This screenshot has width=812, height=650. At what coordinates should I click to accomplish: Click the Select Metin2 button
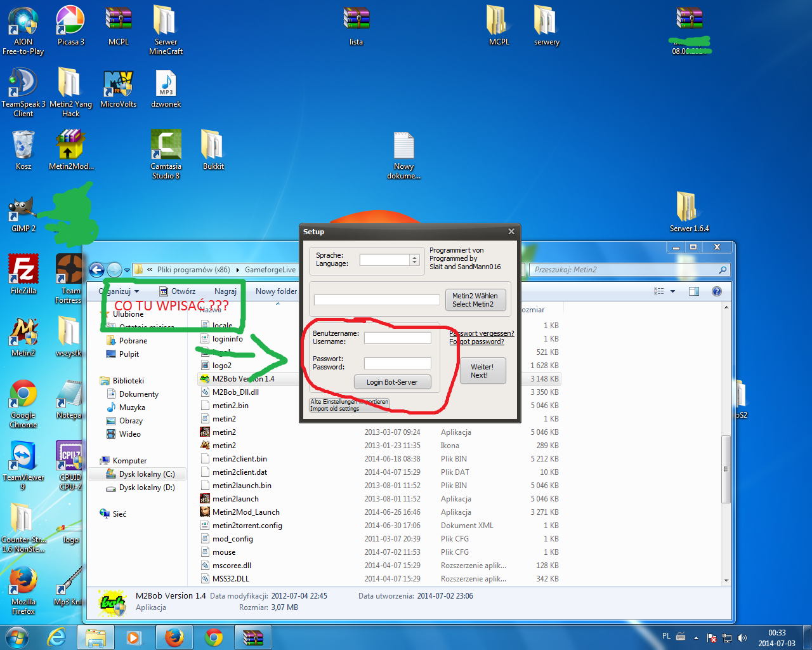tap(475, 300)
